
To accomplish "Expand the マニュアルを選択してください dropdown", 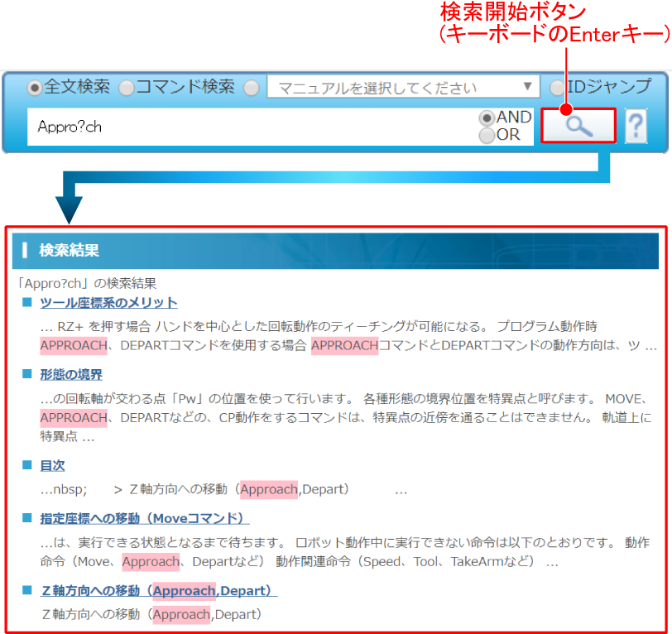I will (403, 87).
